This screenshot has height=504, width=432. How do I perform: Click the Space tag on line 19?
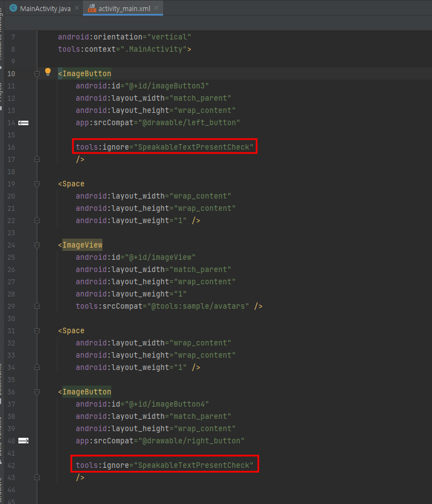(x=73, y=184)
